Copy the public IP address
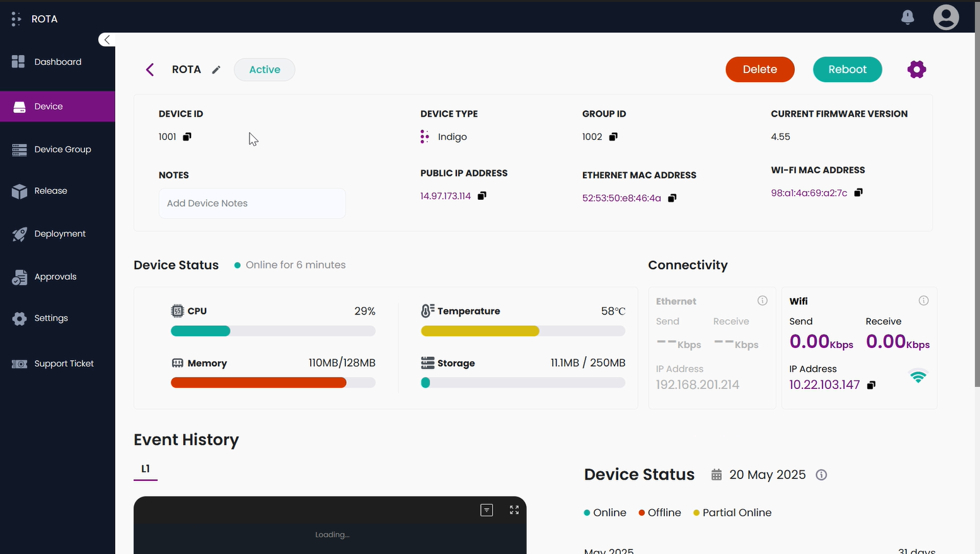This screenshot has width=980, height=554. (482, 195)
